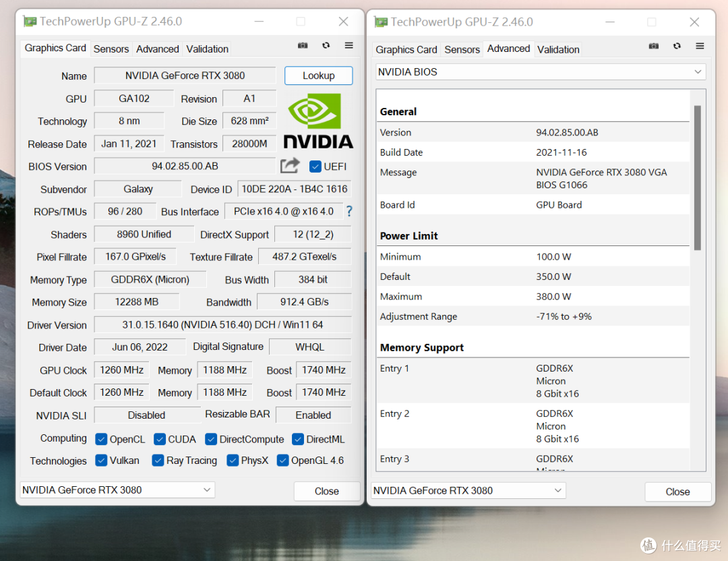Viewport: 728px width, 561px height.
Task: Click refresh icon in left GPU-Z window
Action: (x=326, y=45)
